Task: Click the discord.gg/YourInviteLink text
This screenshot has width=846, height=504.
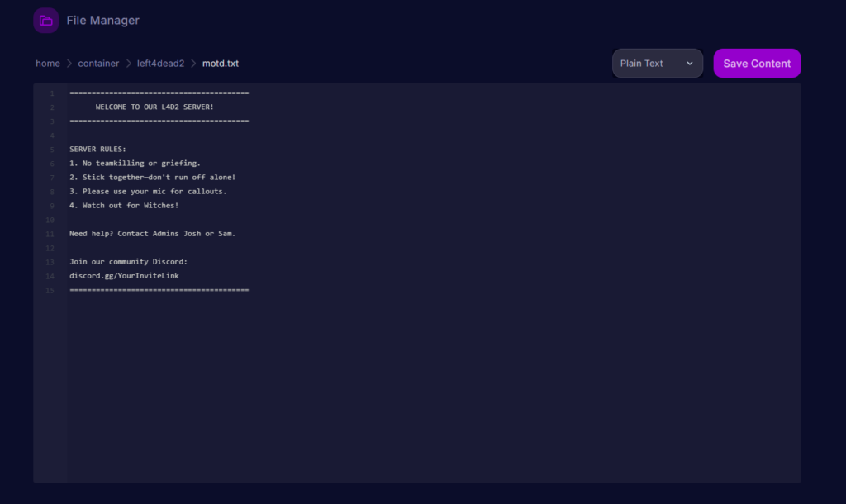Action: coord(124,275)
